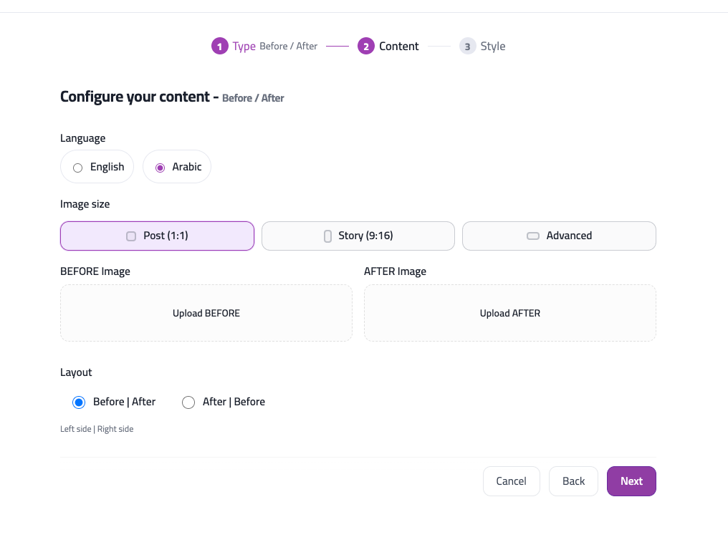Select the Post (1:1) image size
The width and height of the screenshot is (728, 560).
[x=157, y=235]
